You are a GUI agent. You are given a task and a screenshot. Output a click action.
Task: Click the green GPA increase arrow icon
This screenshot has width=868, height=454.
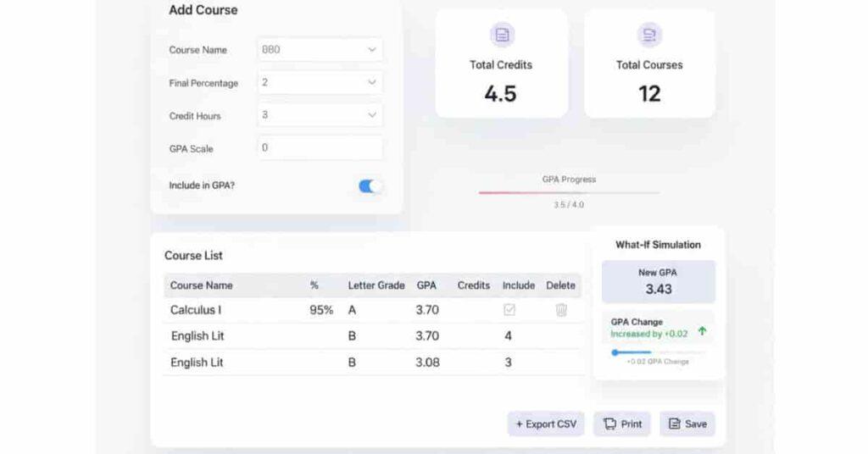click(x=702, y=331)
